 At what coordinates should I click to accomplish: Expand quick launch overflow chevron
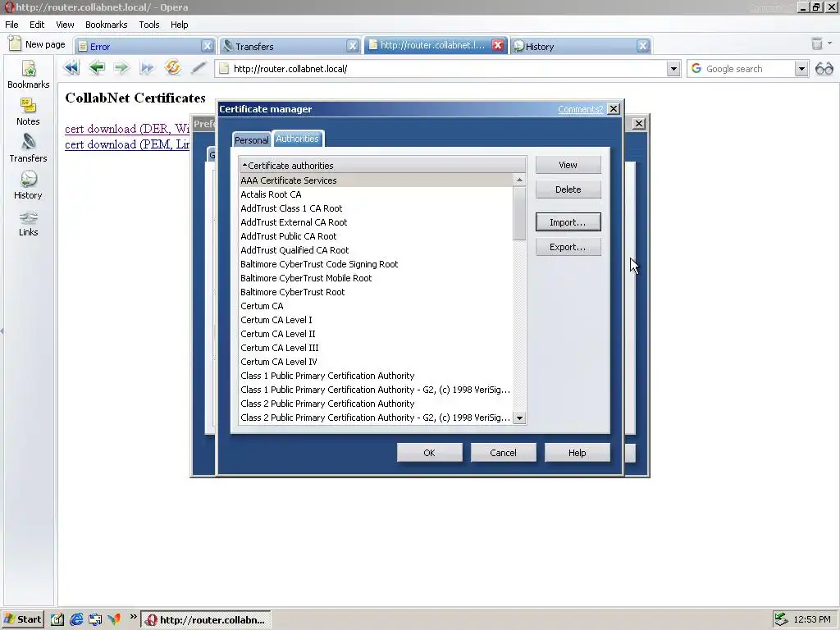coord(133,617)
